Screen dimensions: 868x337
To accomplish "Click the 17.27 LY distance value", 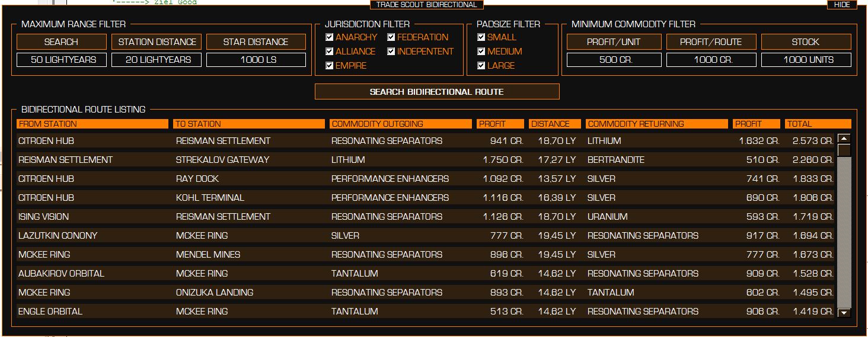I will coord(557,160).
